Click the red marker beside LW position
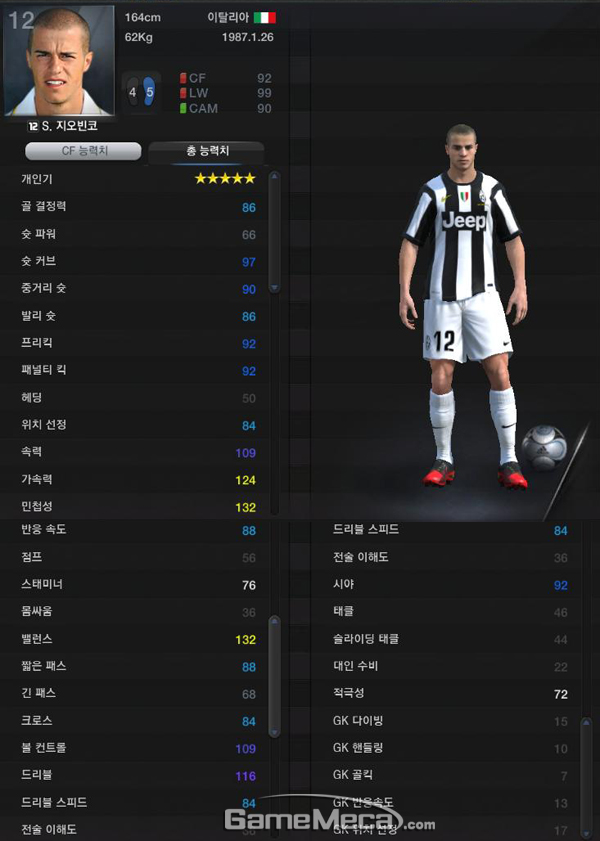 click(183, 93)
